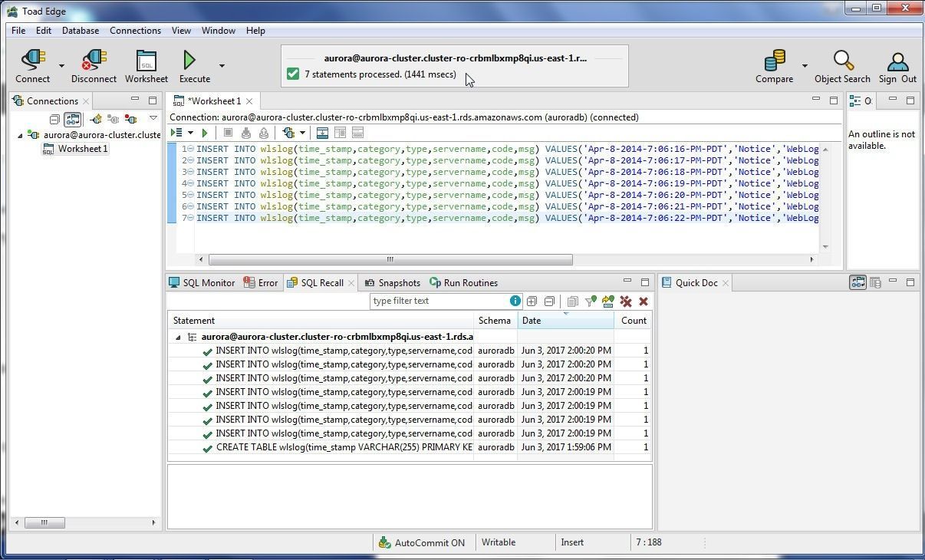Open a new Worksheet from toolbar
This screenshot has height=560, width=925.
click(146, 61)
